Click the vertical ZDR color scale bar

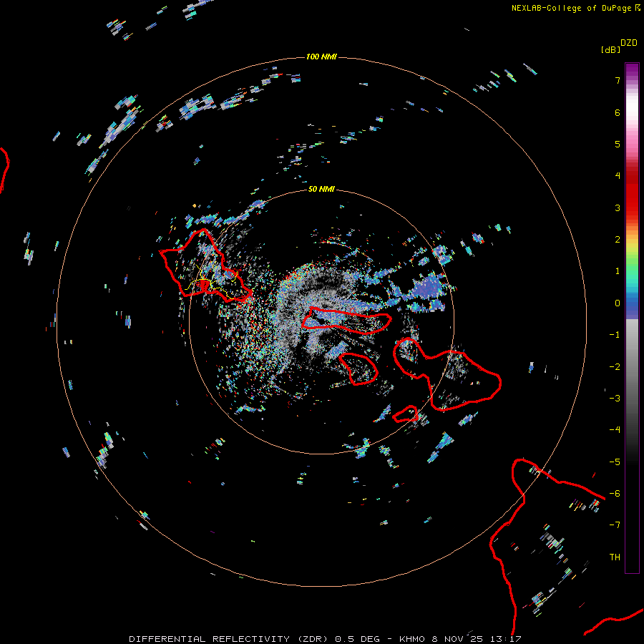[x=632, y=318]
